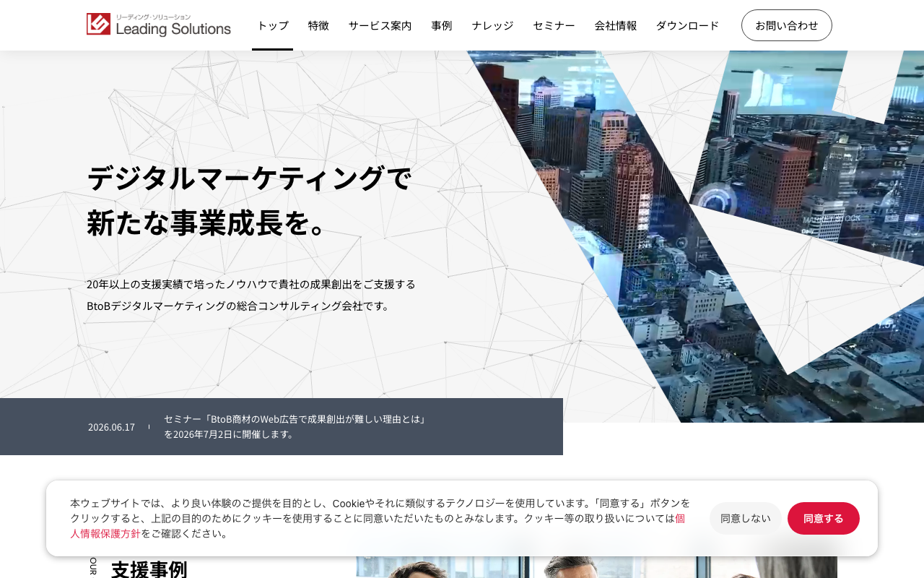Image resolution: width=924 pixels, height=578 pixels.
Task: Click the 2026.06.17 news date
Action: tap(111, 427)
